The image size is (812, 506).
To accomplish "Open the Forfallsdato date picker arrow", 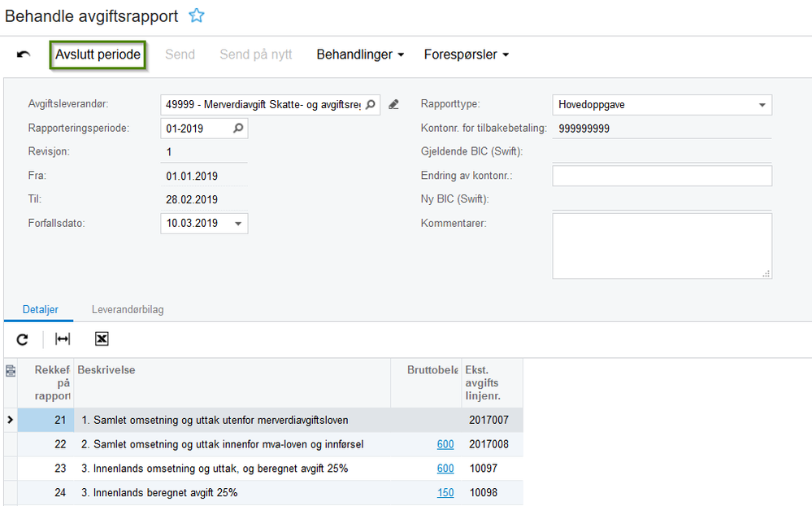I will [238, 224].
